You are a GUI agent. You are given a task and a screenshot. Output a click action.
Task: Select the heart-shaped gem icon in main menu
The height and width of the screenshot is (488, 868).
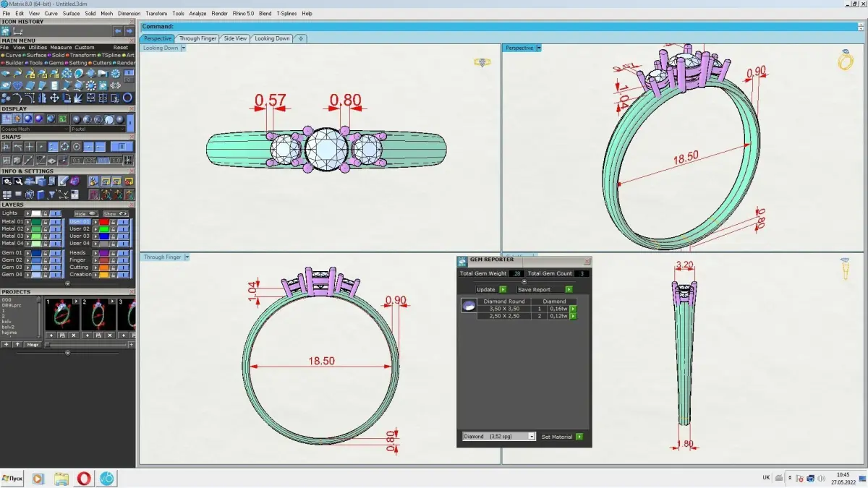(17, 85)
